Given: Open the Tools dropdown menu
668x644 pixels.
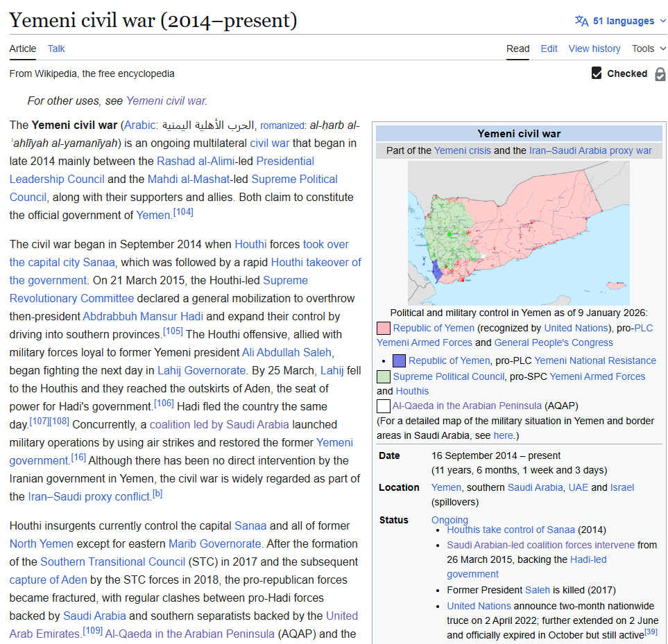Looking at the screenshot, I should click(x=649, y=49).
